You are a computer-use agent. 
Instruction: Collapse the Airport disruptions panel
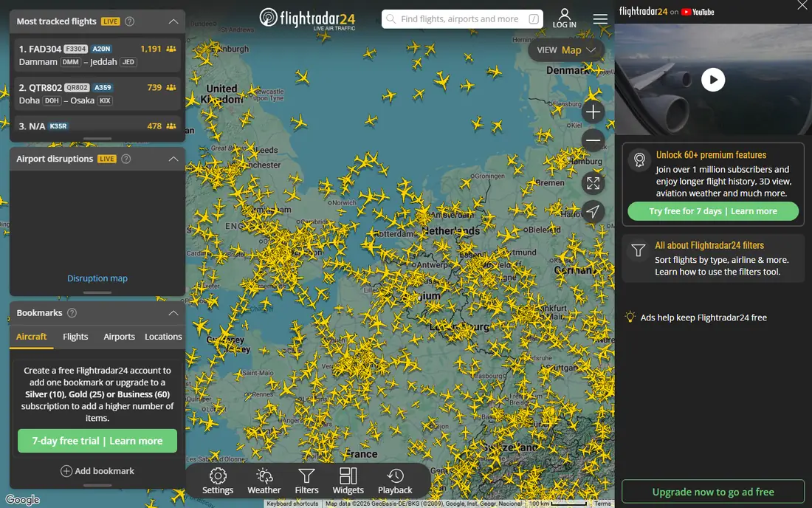[x=173, y=159]
